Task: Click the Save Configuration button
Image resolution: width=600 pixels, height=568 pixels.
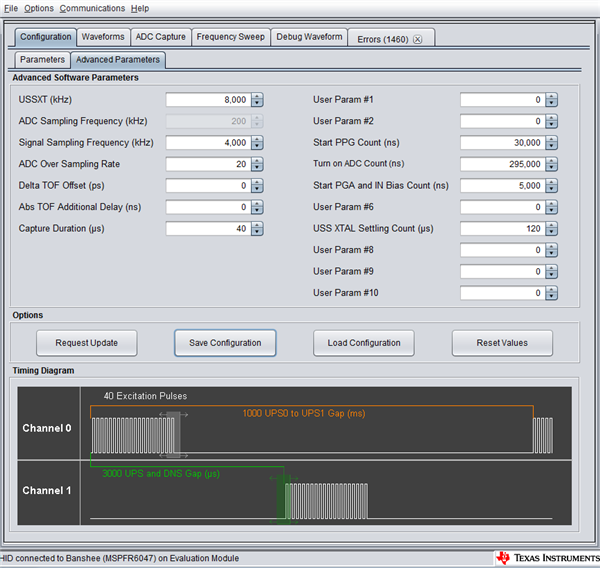Action: coord(225,343)
